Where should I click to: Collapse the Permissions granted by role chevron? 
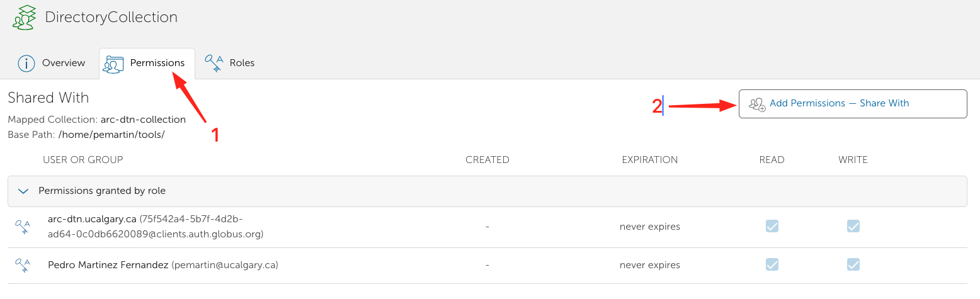pyautogui.click(x=24, y=191)
